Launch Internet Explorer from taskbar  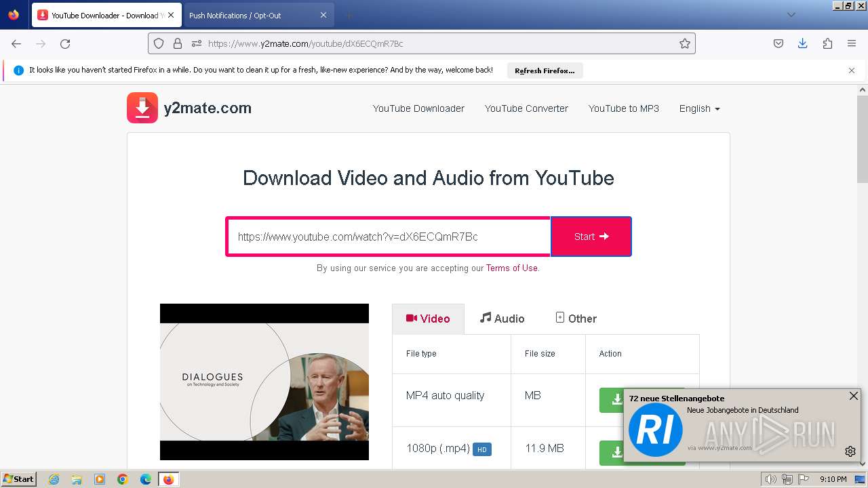pos(54,479)
